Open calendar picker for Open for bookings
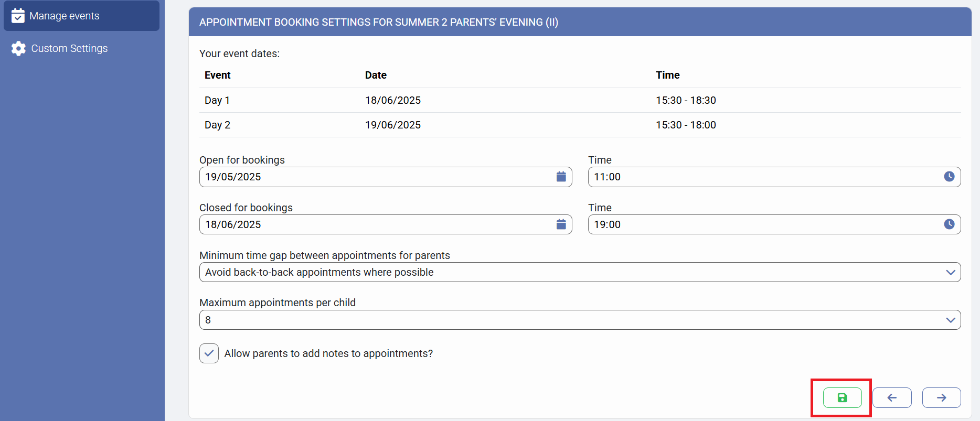The width and height of the screenshot is (980, 421). [561, 177]
